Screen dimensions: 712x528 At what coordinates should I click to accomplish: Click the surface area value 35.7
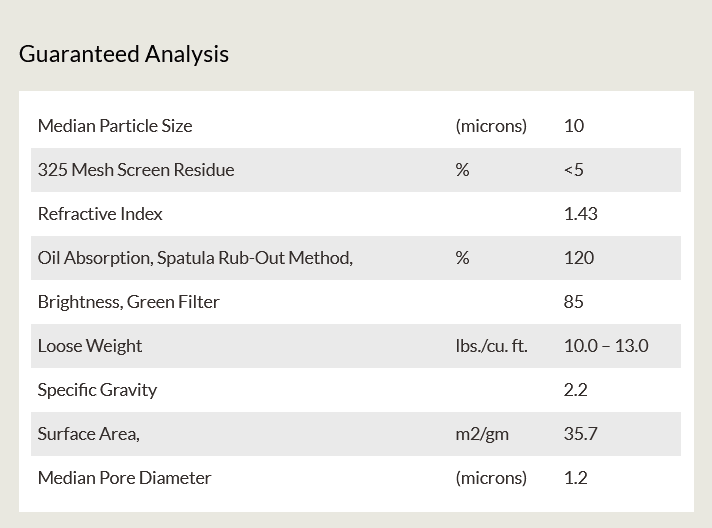pos(581,434)
